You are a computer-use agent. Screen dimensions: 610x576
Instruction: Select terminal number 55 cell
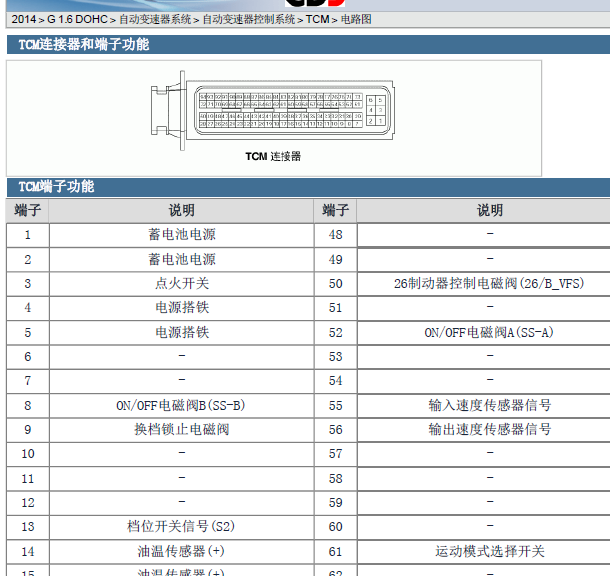pos(335,406)
